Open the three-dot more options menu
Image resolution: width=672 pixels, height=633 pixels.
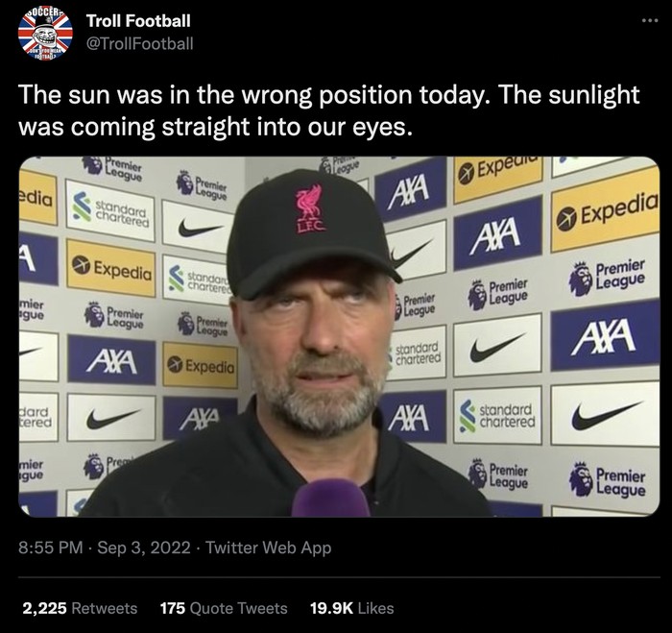tap(650, 20)
